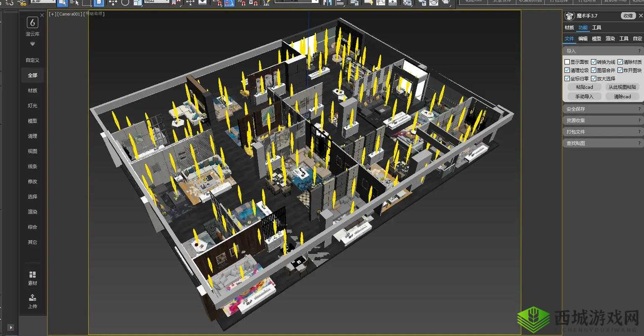
Task: Select the Select and Rotate tool
Action: tap(125, 3)
